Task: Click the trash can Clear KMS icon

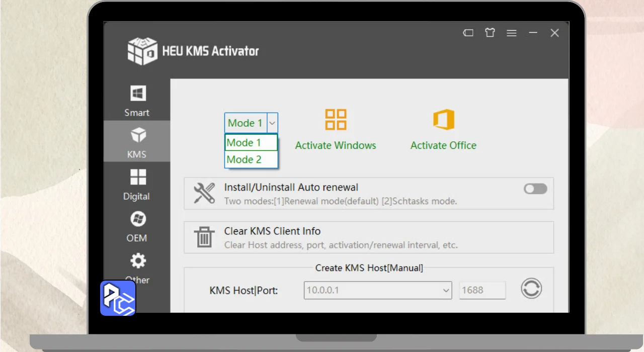Action: pyautogui.click(x=204, y=237)
